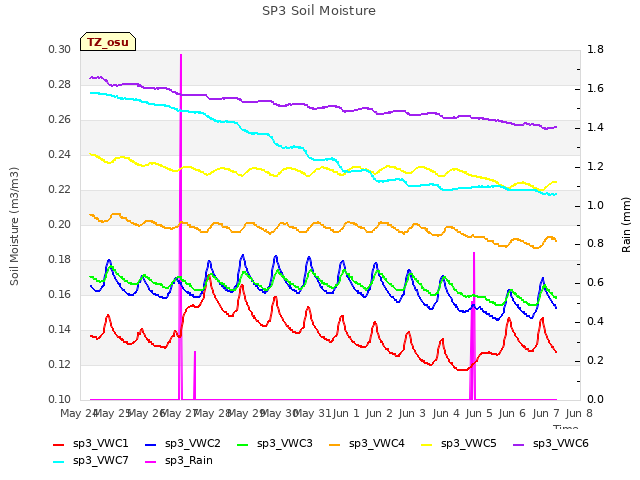Click the Jun 7 date tick label
Viewport: 640px width, 480px height.
pyautogui.click(x=546, y=413)
